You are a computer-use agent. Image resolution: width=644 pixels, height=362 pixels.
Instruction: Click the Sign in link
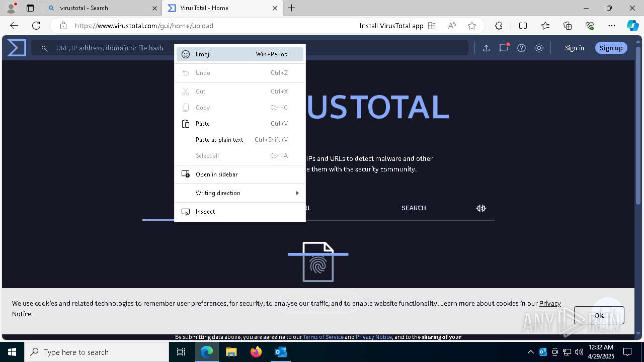575,48
